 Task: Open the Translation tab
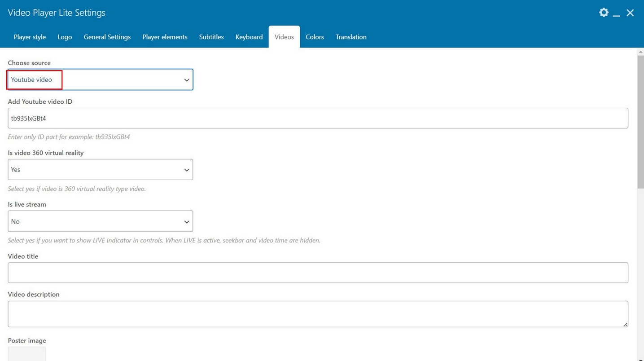351,37
